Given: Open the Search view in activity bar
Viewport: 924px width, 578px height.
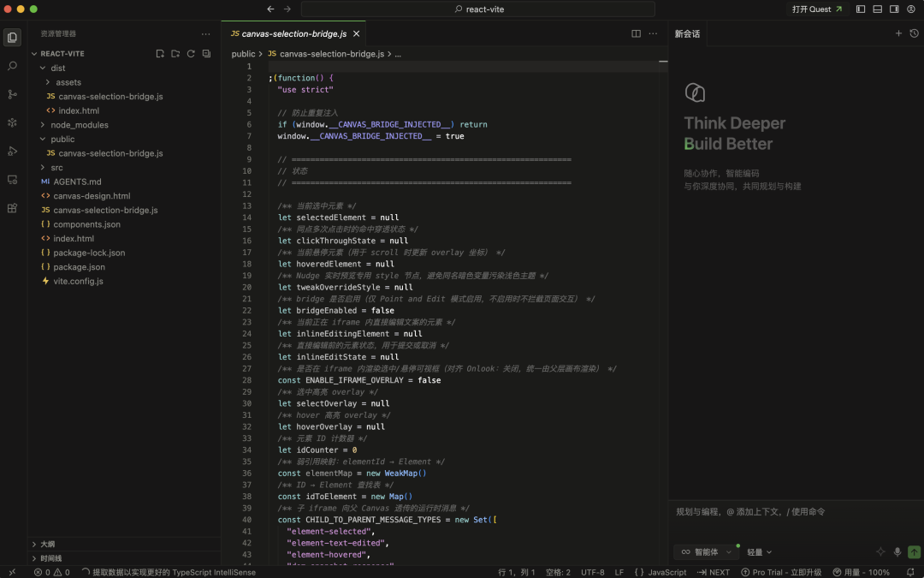Looking at the screenshot, I should [12, 66].
